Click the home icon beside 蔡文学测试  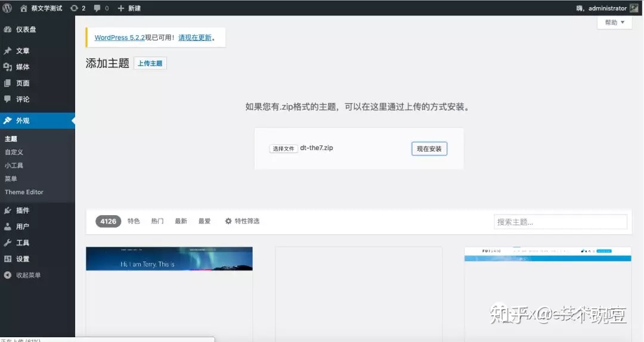24,8
